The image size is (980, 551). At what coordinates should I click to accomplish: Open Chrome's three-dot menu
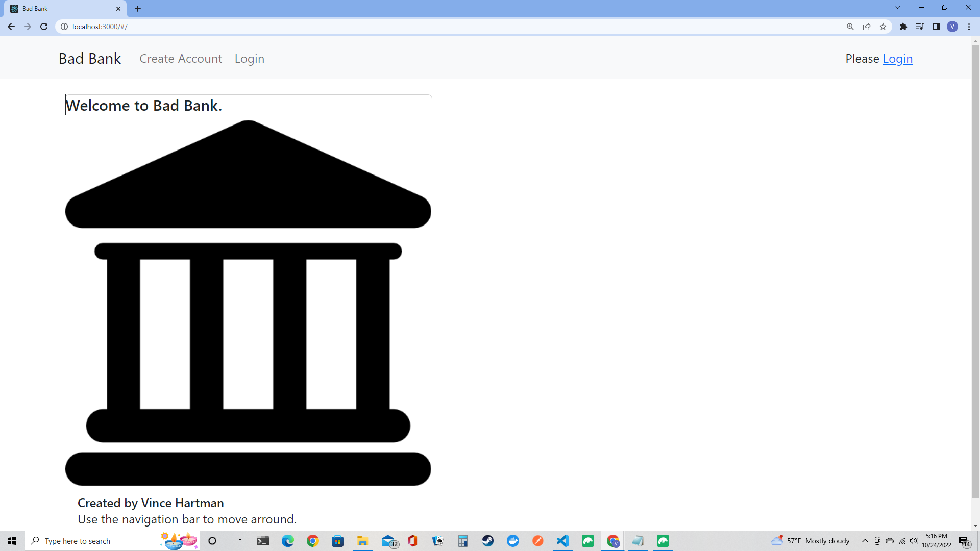coord(969,27)
